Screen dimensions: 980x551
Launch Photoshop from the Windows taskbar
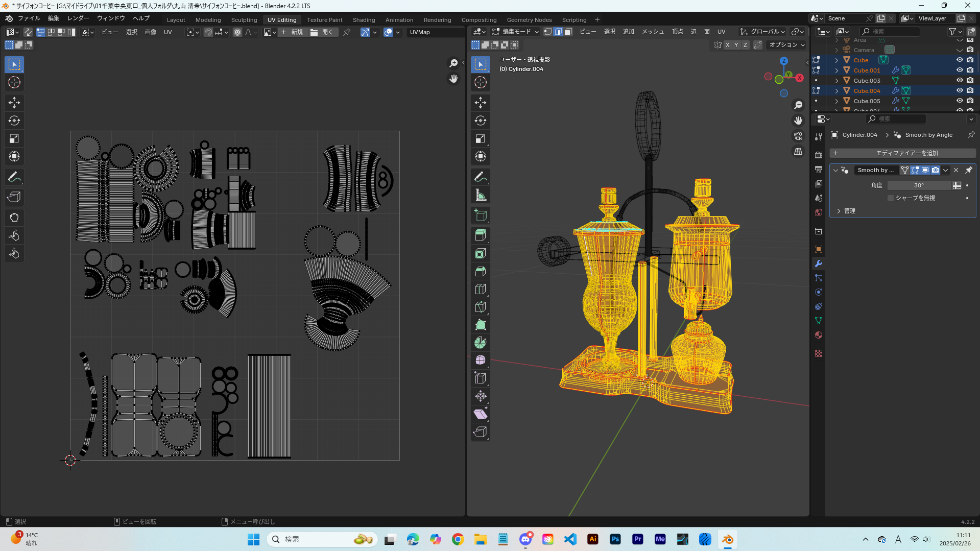(615, 539)
